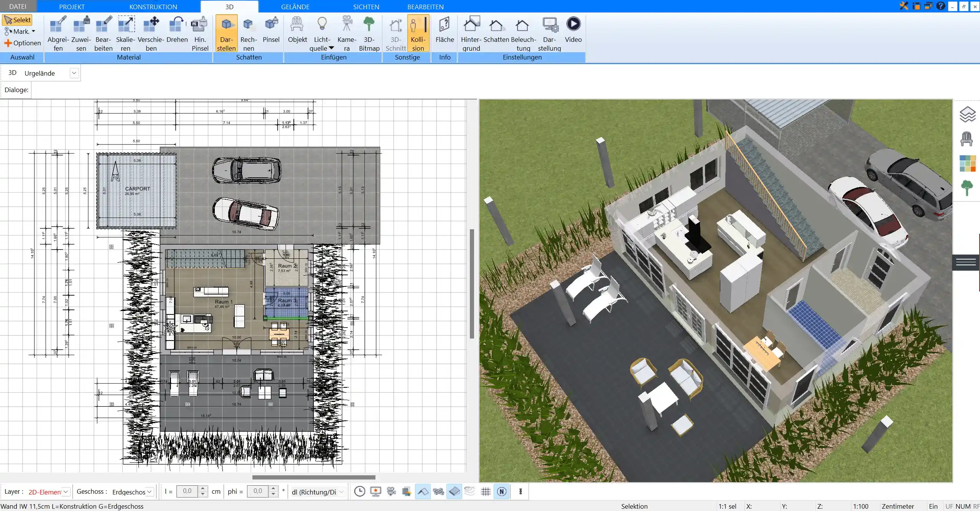Screen dimensions: 980x511
Task: Open the help question mark icon
Action: coord(940,6)
